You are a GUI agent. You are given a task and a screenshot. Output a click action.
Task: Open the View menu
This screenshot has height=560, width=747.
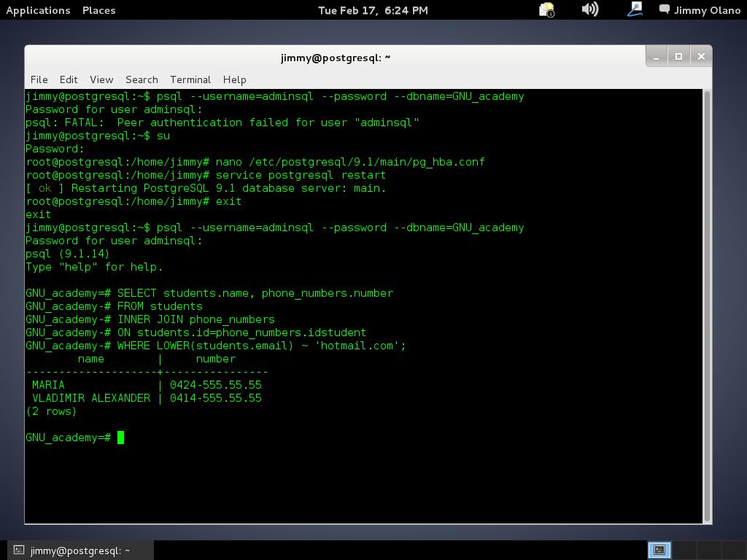pyautogui.click(x=101, y=79)
